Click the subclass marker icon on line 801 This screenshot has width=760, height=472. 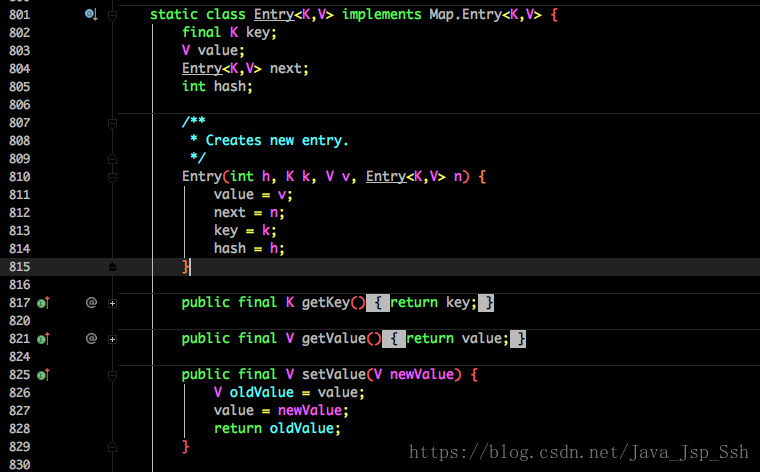[x=91, y=15]
